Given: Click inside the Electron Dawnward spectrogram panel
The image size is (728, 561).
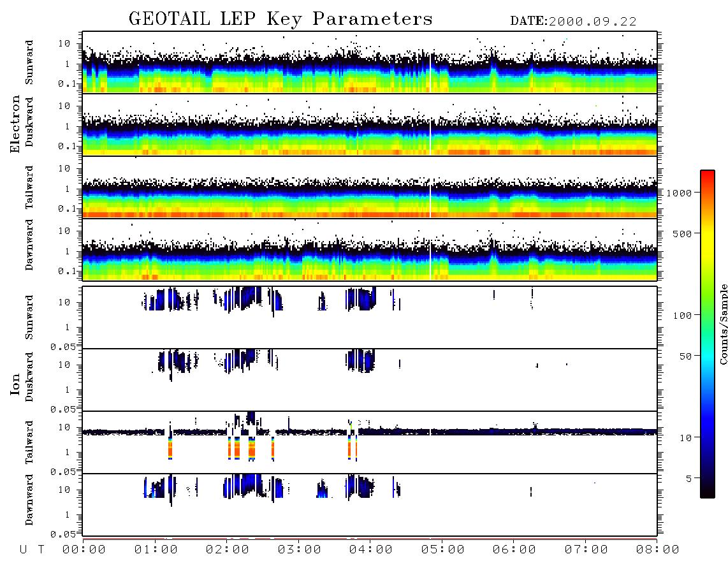Looking at the screenshot, I should point(370,249).
